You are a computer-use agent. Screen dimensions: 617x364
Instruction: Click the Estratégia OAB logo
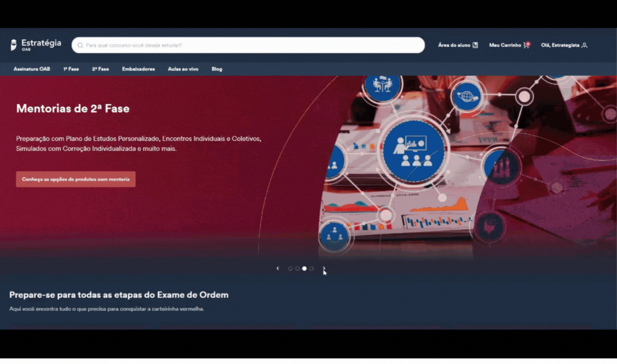(x=35, y=45)
